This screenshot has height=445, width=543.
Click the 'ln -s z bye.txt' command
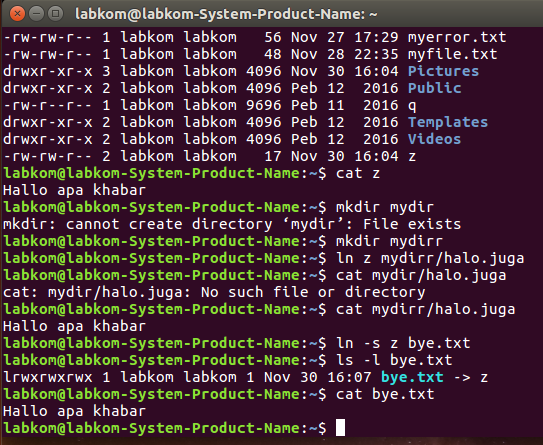pyautogui.click(x=403, y=343)
